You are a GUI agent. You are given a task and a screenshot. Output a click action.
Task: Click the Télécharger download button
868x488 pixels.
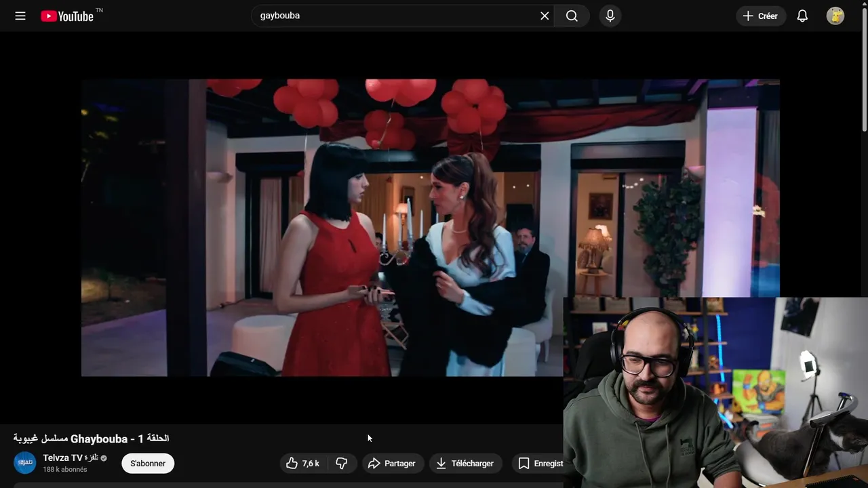[465, 464]
